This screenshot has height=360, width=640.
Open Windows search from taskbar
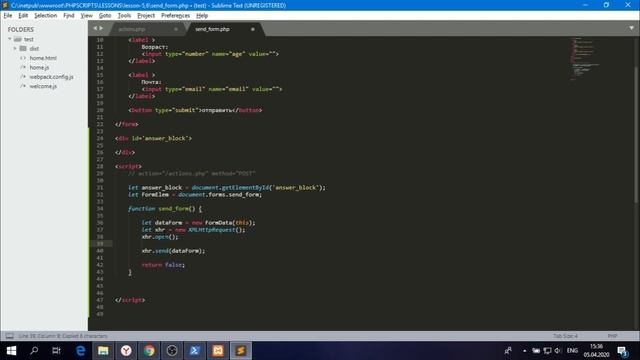(x=34, y=351)
